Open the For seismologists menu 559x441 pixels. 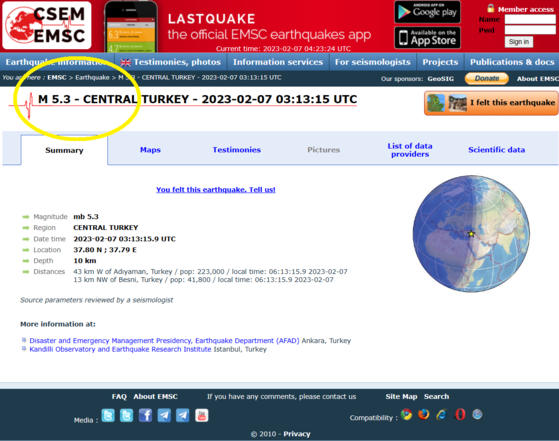click(373, 62)
